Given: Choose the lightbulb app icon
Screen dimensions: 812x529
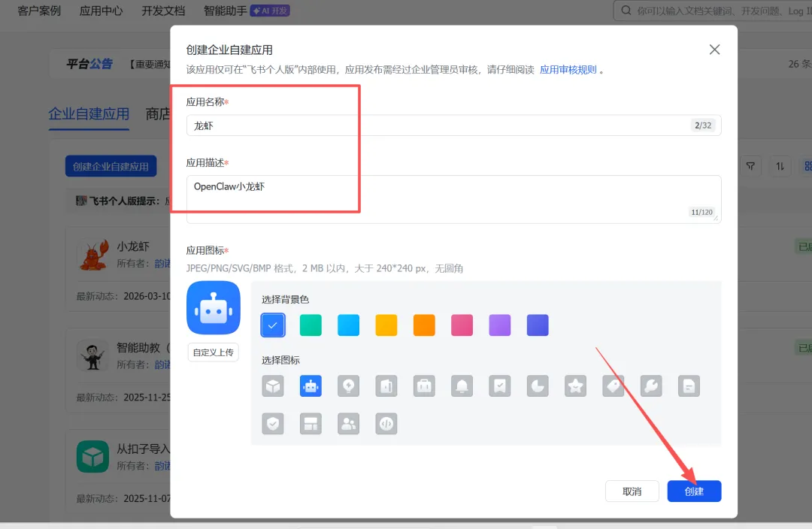Looking at the screenshot, I should (x=349, y=386).
